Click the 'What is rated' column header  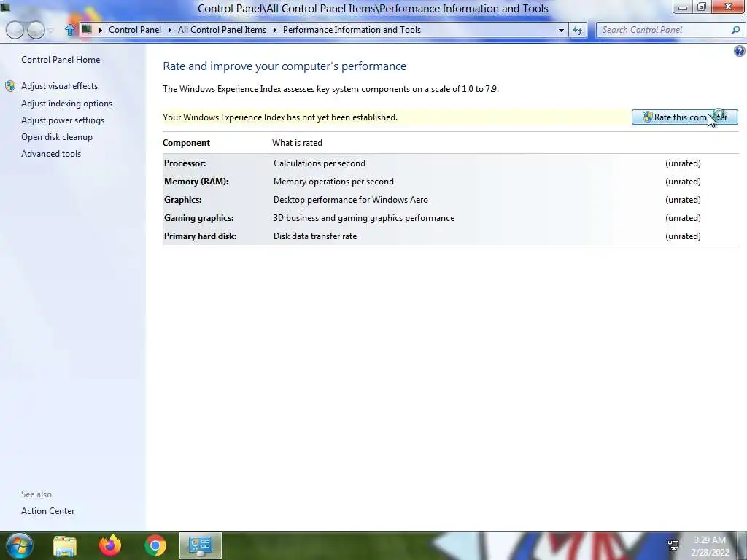297,143
